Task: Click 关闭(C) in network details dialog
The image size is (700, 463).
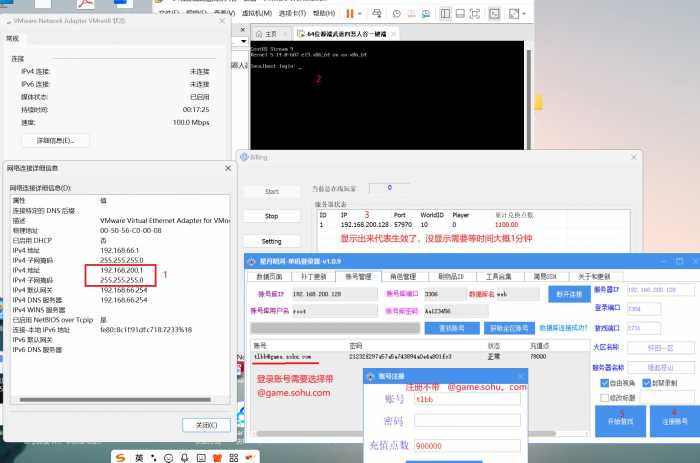Action: pos(206,425)
